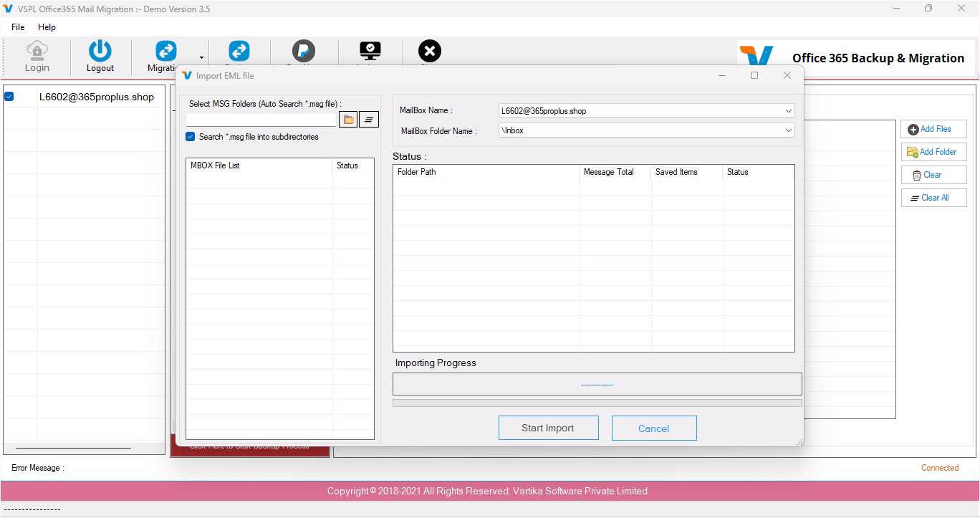Click the importing progress bar
Screen dimensions: 980x518
[597, 403]
